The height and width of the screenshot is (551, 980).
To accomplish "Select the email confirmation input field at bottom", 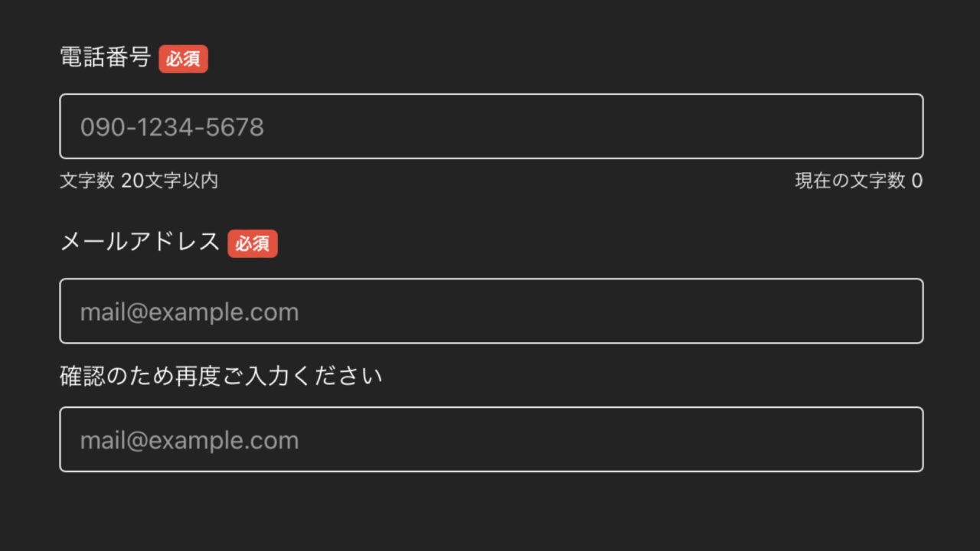I will [x=490, y=439].
